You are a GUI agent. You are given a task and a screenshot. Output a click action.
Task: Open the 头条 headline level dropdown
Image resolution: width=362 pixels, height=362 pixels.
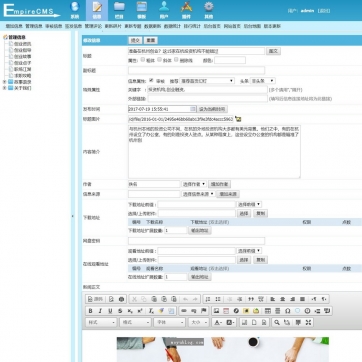(x=263, y=81)
